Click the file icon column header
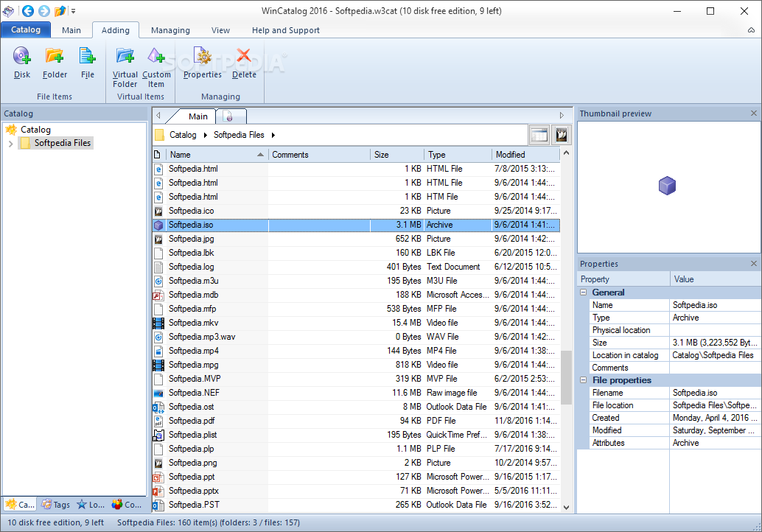Image resolution: width=762 pixels, height=532 pixels. [x=158, y=155]
